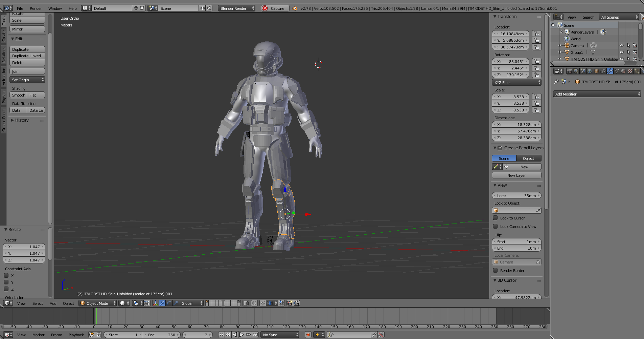Check the Z constraint axis box
The width and height of the screenshot is (644, 339).
click(6, 289)
